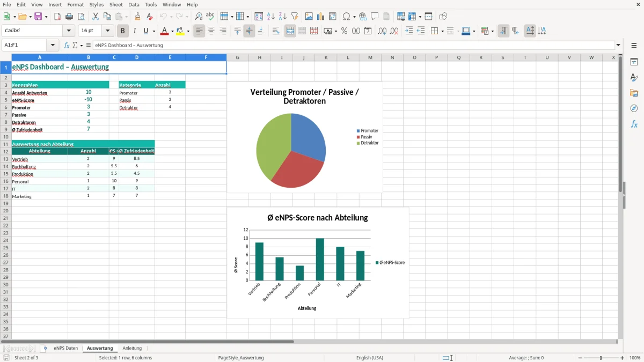Toggle print preview
The image size is (644, 362).
pos(81,17)
